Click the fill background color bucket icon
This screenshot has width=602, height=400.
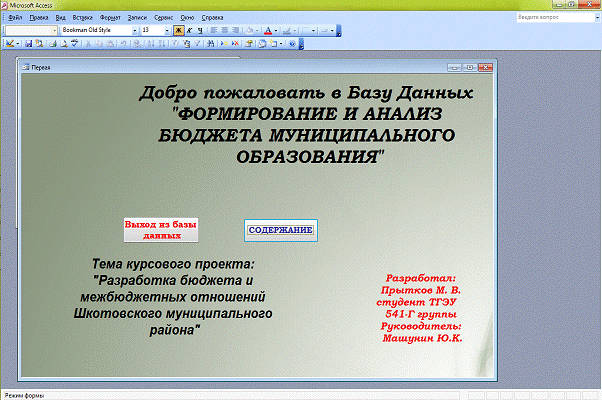pos(251,31)
